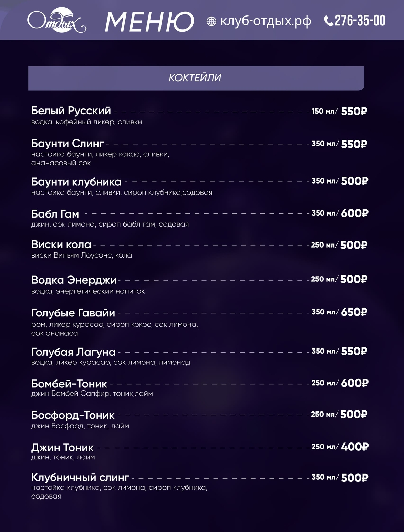Pick Бомбей-Тоник from the menu
This screenshot has height=532, width=404.
coord(69,384)
